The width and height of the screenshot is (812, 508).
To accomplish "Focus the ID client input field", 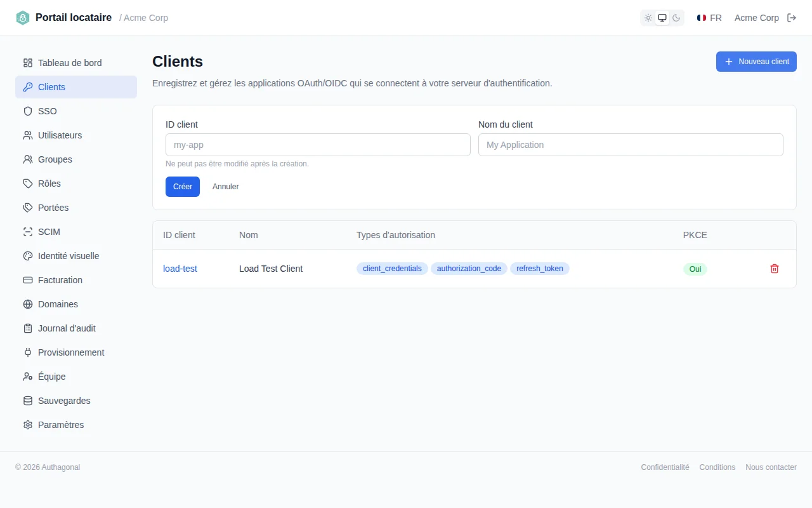I will coord(318,145).
